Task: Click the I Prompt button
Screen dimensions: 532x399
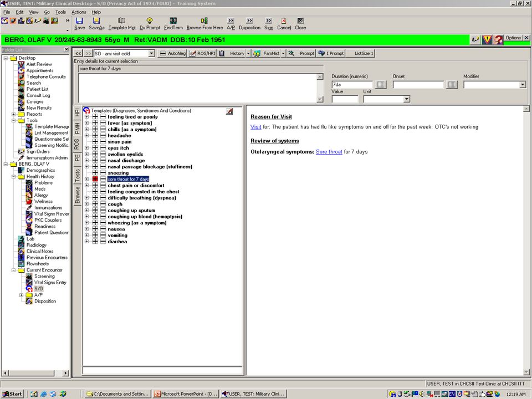Action: (x=331, y=53)
